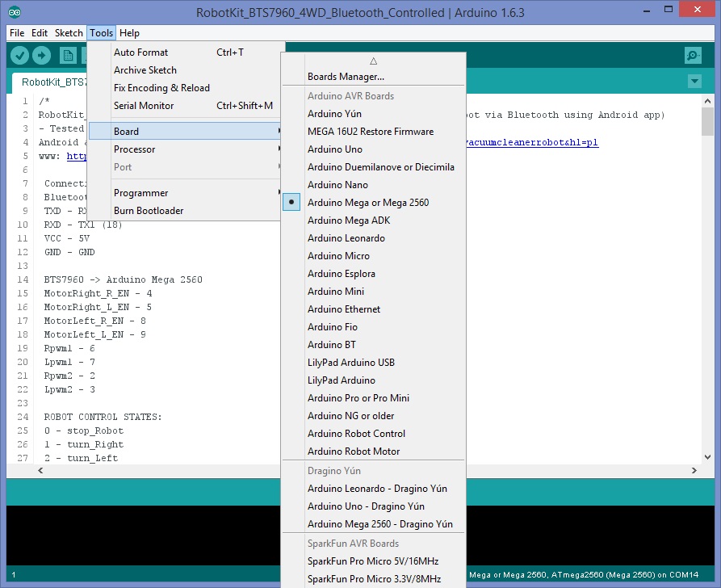Viewport: 721px width, 588px height.
Task: Click the Upload arrow toolbar icon
Action: (x=41, y=56)
